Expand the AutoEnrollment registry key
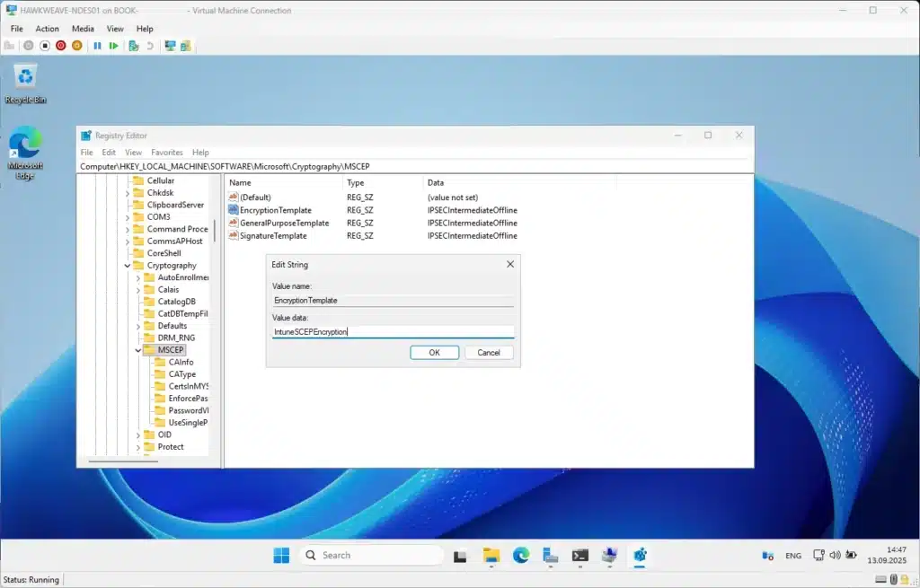This screenshot has width=920, height=588. [138, 277]
